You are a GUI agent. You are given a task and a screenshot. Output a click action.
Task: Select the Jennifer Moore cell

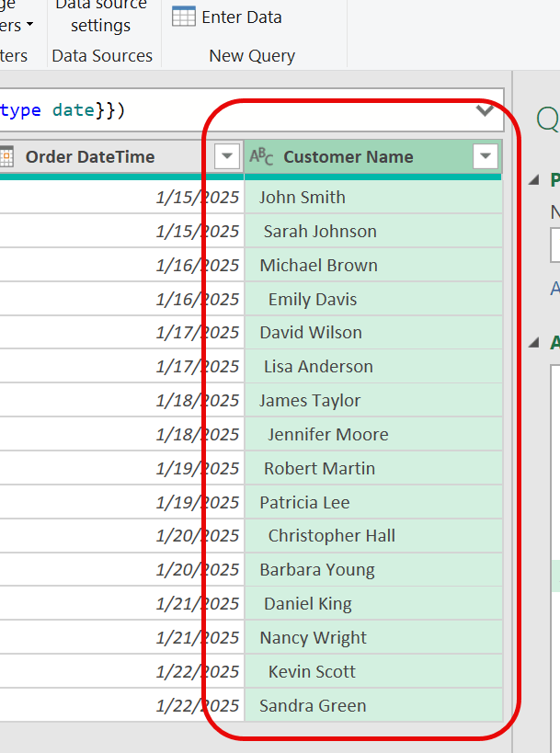[x=373, y=434]
